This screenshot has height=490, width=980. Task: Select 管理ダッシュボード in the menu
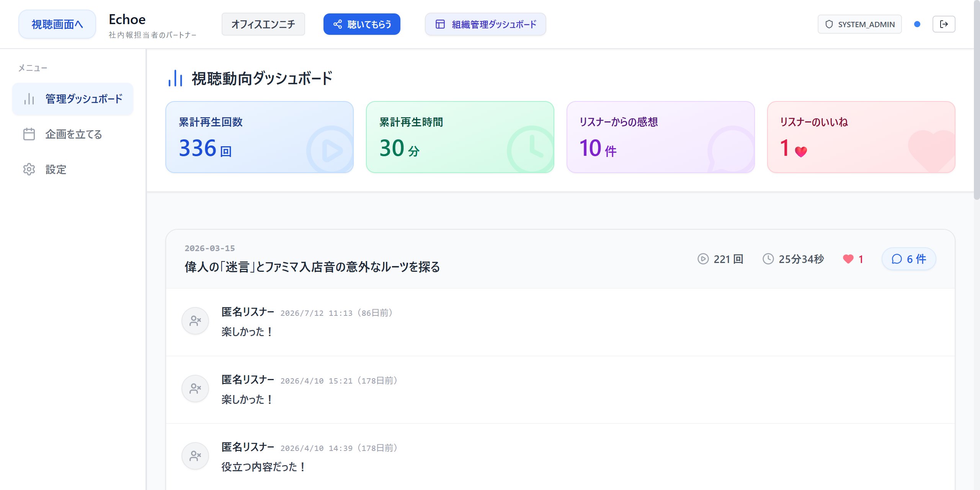pyautogui.click(x=73, y=99)
